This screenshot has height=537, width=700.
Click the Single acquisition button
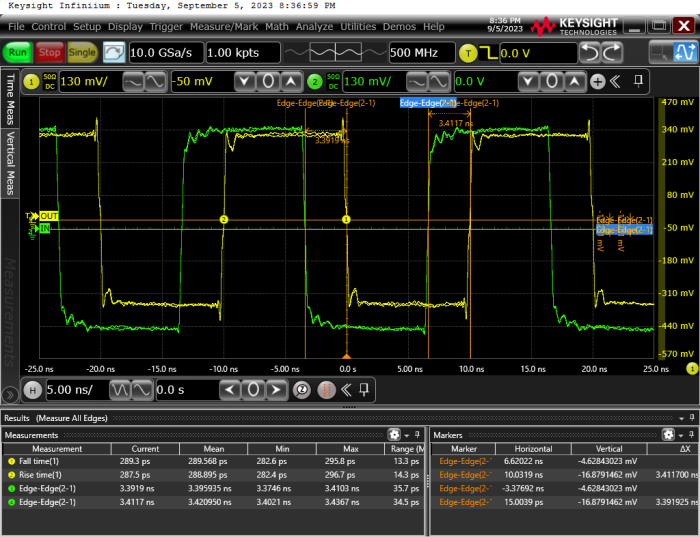pos(83,52)
